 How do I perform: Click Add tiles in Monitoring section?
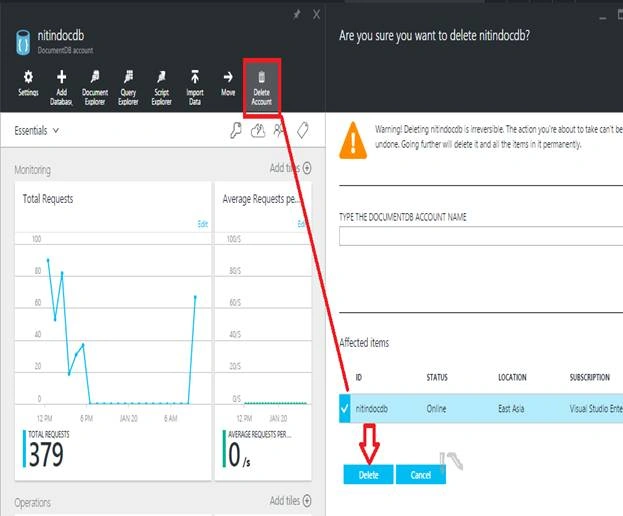click(x=290, y=168)
